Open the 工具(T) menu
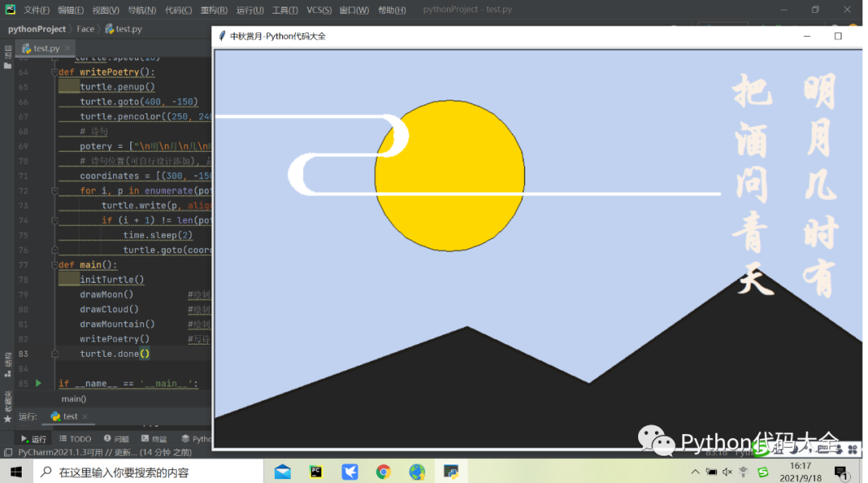Screen dimensions: 868x483 (285, 10)
